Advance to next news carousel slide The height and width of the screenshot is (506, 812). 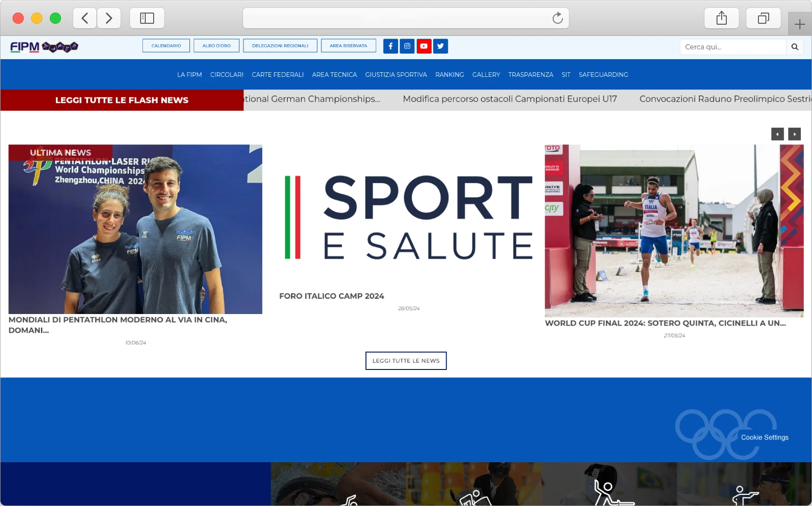[794, 134]
